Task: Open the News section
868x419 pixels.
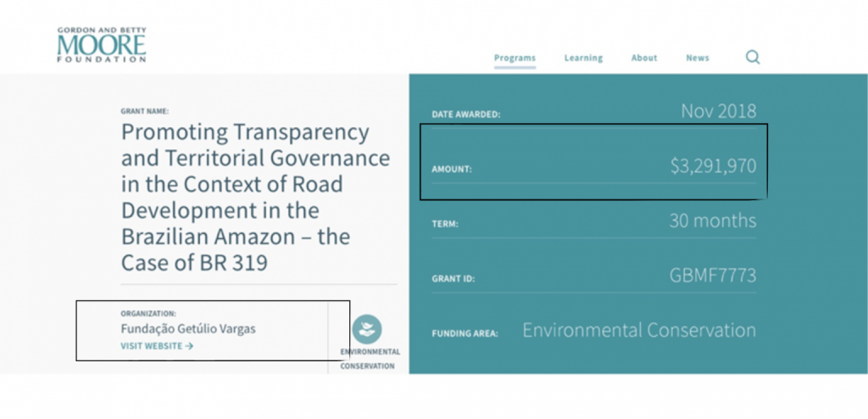Action: (x=698, y=58)
